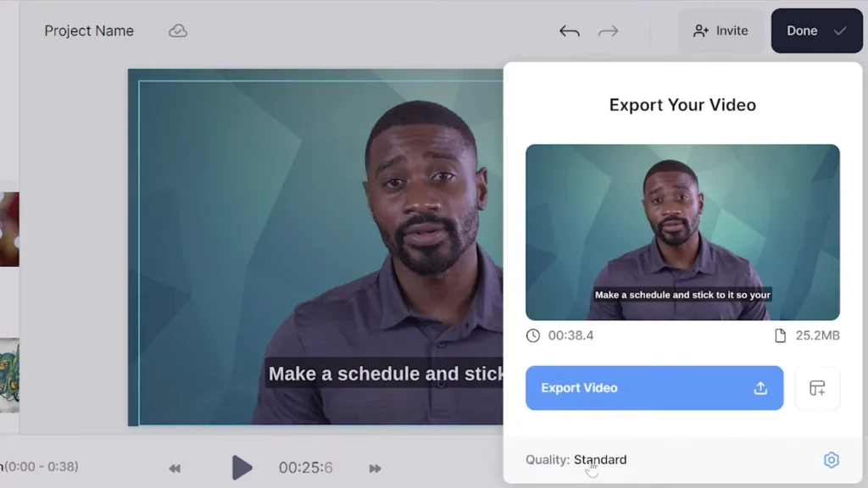The width and height of the screenshot is (868, 488).
Task: Undo the last edit
Action: pos(569,31)
